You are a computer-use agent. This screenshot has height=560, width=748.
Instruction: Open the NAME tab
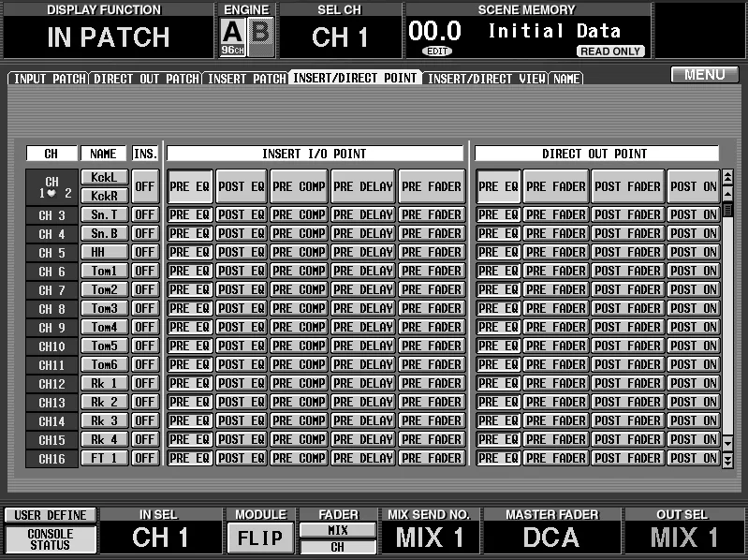point(566,79)
